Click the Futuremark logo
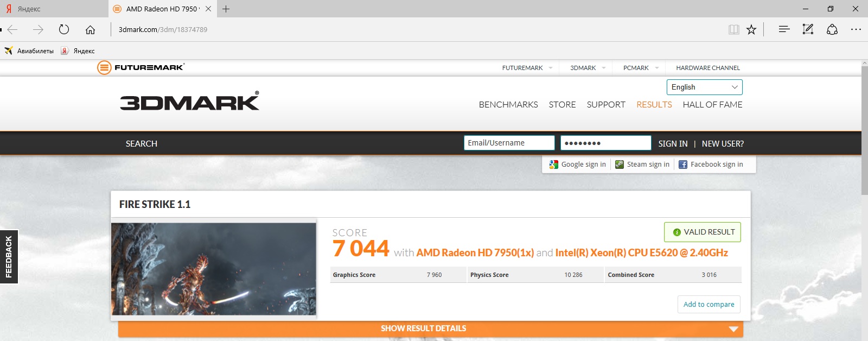 (x=141, y=67)
